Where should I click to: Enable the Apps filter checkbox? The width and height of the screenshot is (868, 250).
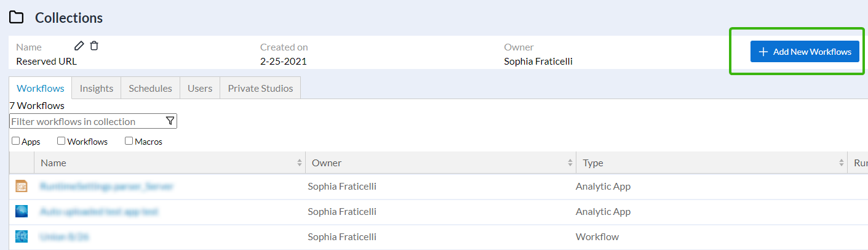click(15, 141)
